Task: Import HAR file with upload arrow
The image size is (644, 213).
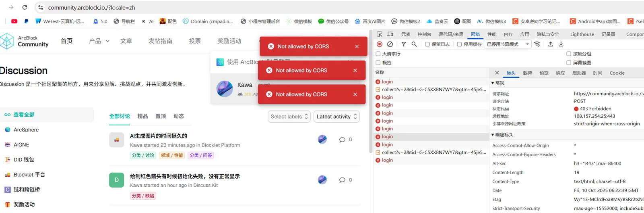Action: click(x=551, y=44)
